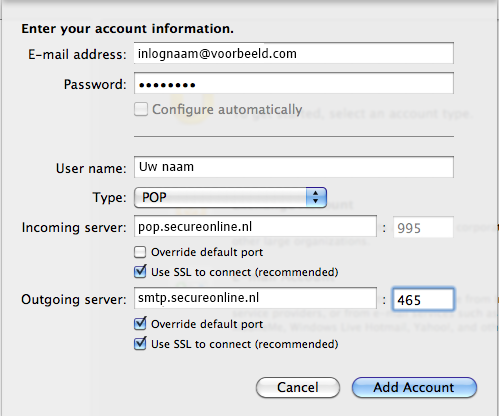499x416 pixels.
Task: Click the E-mail address input field
Action: (294, 53)
